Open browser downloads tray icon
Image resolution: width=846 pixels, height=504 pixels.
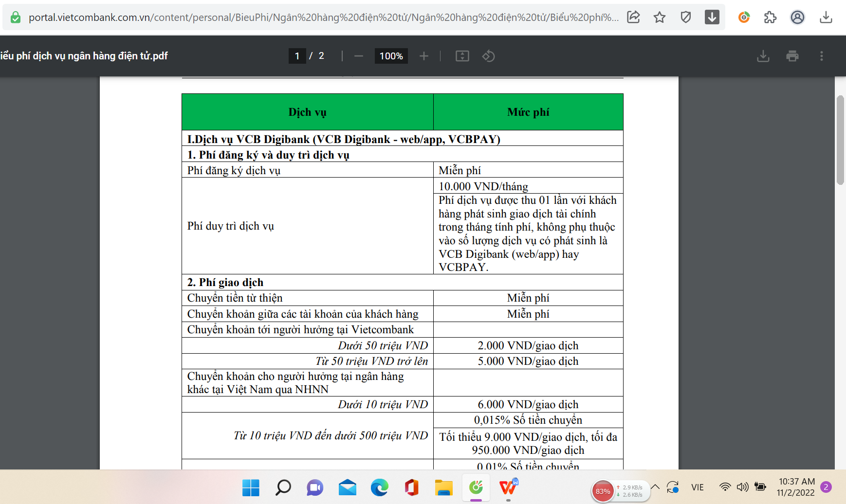826,18
